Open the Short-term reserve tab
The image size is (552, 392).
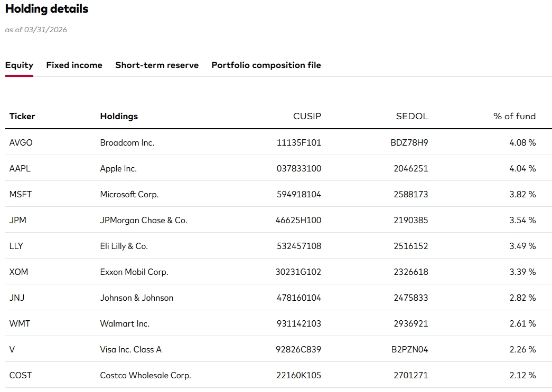(156, 65)
